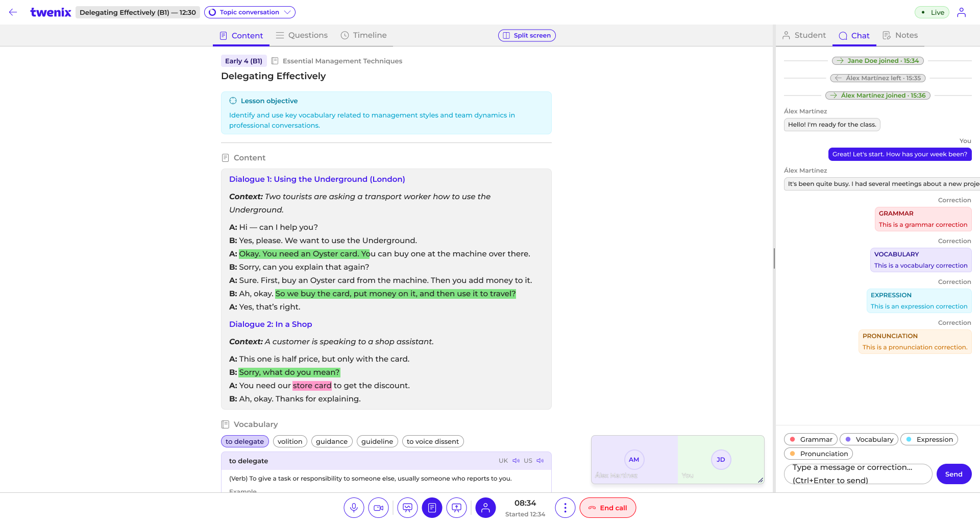Select the Content tab

click(x=241, y=36)
